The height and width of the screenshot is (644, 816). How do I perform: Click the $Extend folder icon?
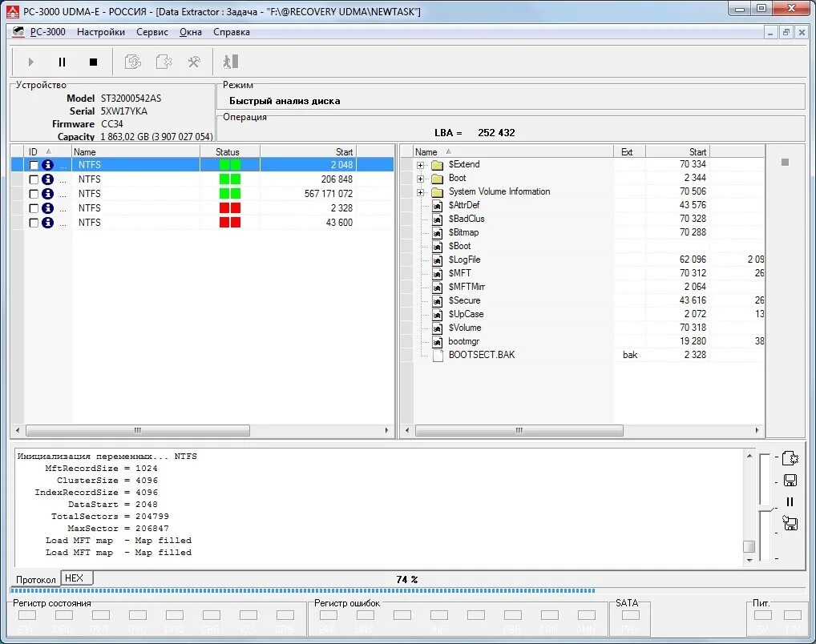437,165
